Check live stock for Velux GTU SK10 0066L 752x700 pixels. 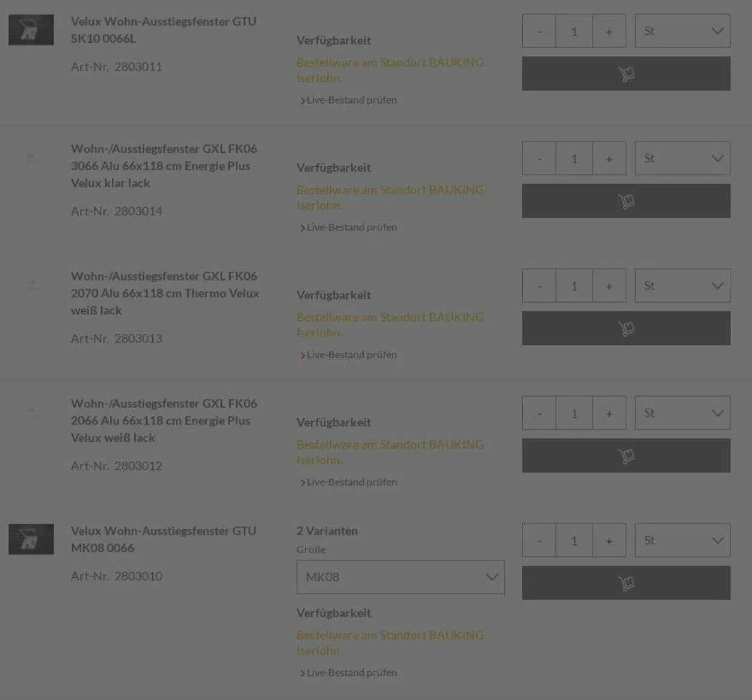point(351,100)
